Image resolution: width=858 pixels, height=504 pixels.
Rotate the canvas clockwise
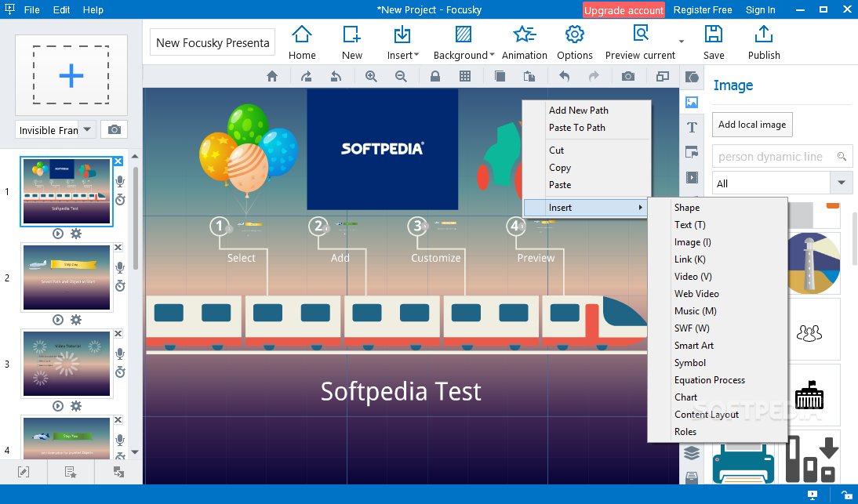click(307, 77)
